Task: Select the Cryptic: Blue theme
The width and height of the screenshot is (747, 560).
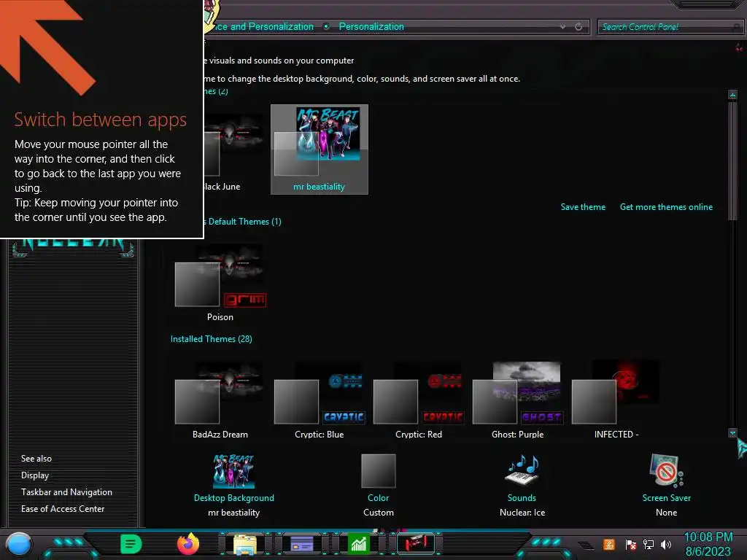Action: click(x=320, y=401)
